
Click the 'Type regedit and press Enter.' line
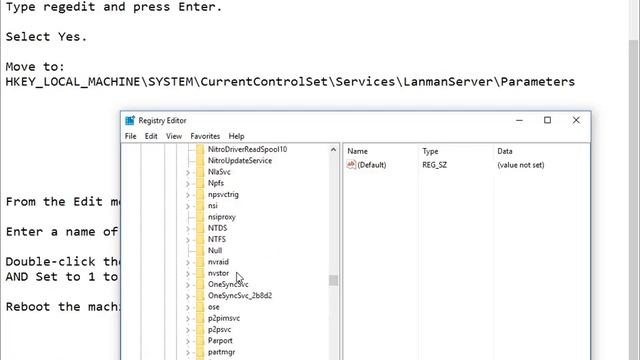point(114,7)
